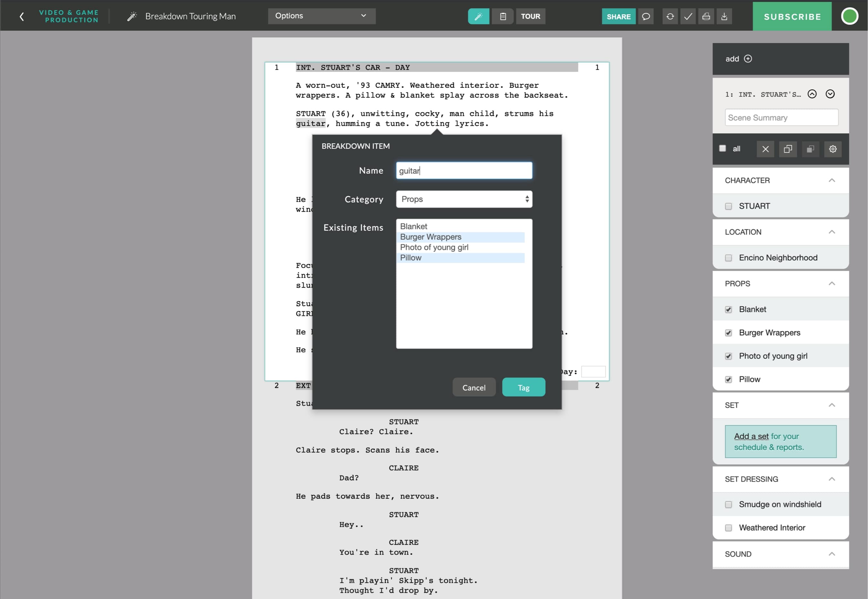Open the Category dropdown in breakdown item
The width and height of the screenshot is (868, 599).
click(x=464, y=199)
